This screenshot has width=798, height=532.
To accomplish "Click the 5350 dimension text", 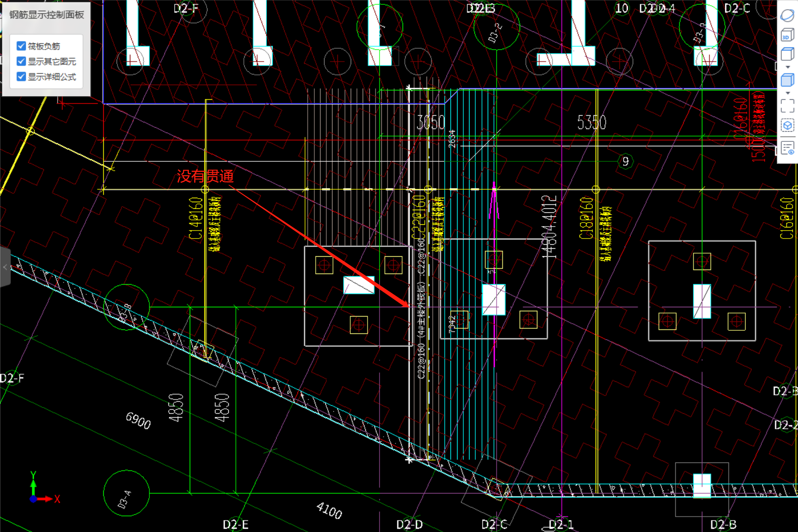I will tap(591, 122).
